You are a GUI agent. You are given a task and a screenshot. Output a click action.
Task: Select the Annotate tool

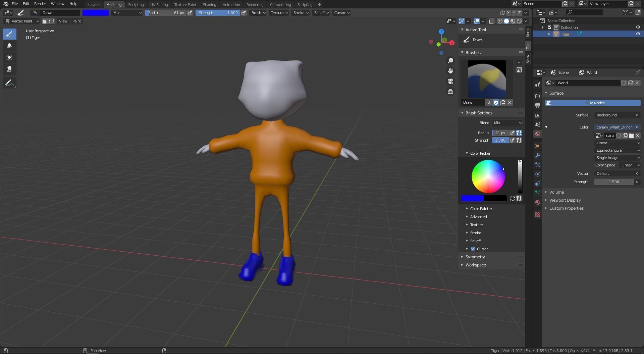click(9, 83)
